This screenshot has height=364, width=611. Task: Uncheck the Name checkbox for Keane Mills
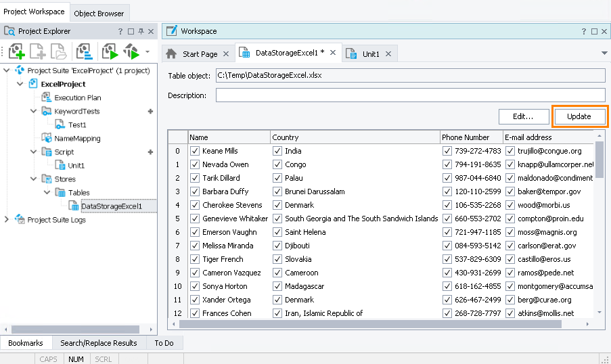pyautogui.click(x=195, y=151)
